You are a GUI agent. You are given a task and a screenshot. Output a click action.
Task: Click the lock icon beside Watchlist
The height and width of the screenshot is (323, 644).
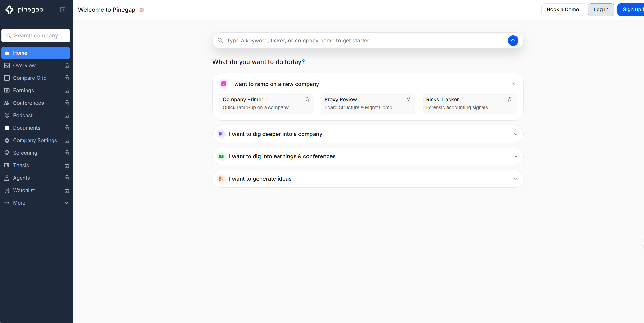pyautogui.click(x=67, y=191)
